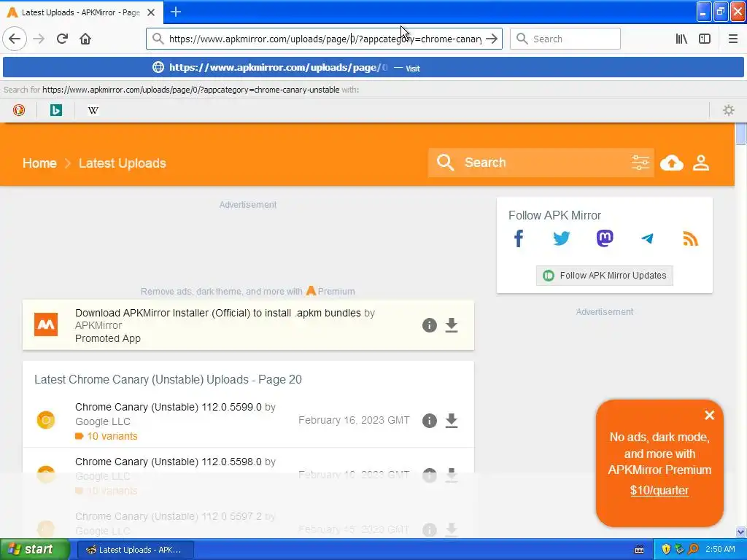Open Download APKMirror Installer (Official) link
Image resolution: width=747 pixels, height=560 pixels.
coord(217,313)
